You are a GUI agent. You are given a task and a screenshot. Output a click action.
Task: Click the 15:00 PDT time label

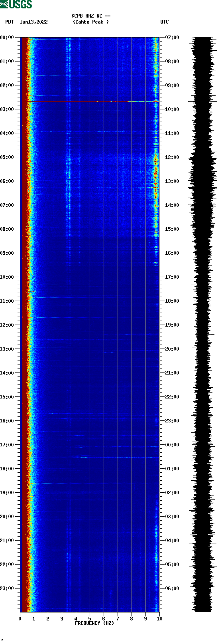click(x=7, y=397)
